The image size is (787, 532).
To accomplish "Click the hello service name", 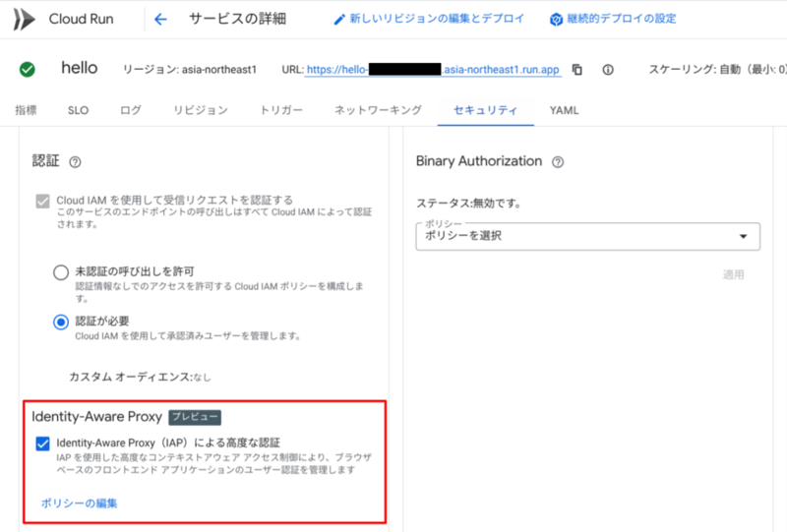I will point(80,68).
